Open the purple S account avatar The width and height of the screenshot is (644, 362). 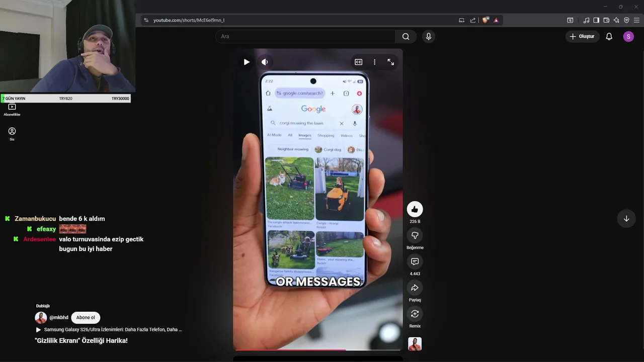point(628,36)
